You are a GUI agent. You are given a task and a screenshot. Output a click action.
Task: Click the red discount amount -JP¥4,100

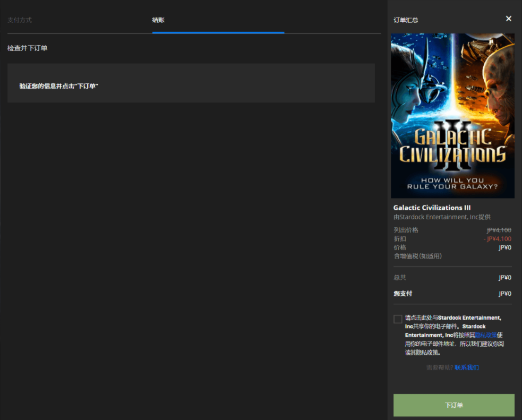pyautogui.click(x=498, y=239)
